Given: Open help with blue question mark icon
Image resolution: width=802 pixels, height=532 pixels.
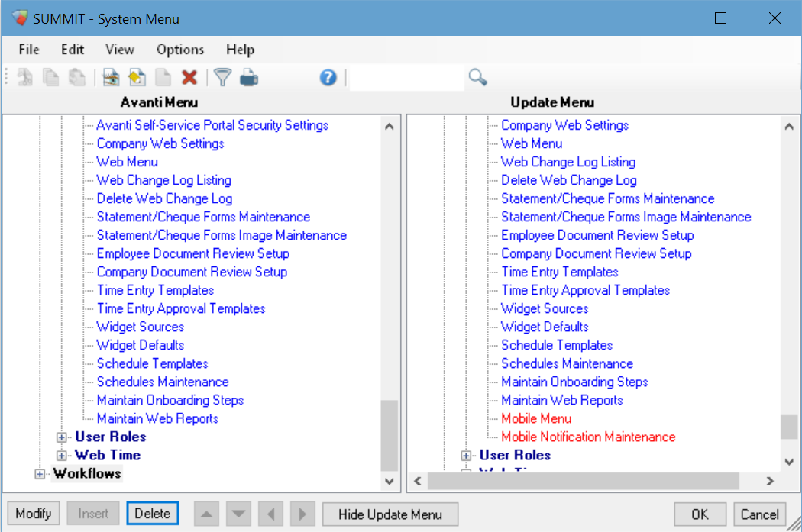Looking at the screenshot, I should (x=328, y=78).
